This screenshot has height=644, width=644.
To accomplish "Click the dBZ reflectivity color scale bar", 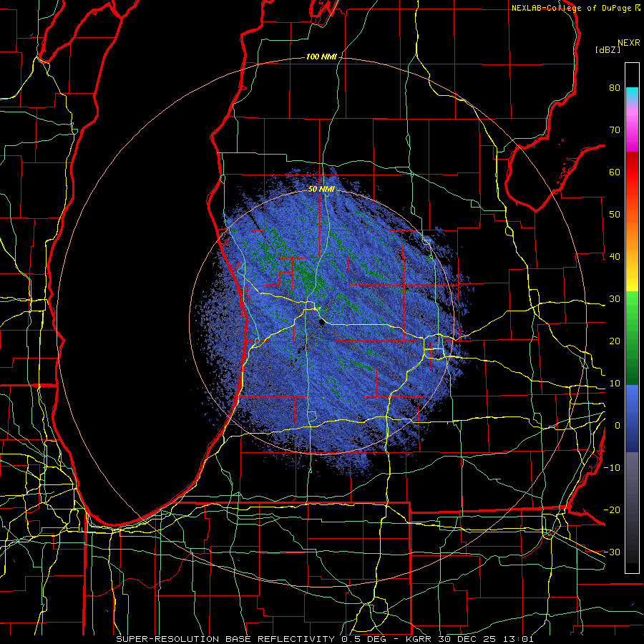I will (x=632, y=318).
